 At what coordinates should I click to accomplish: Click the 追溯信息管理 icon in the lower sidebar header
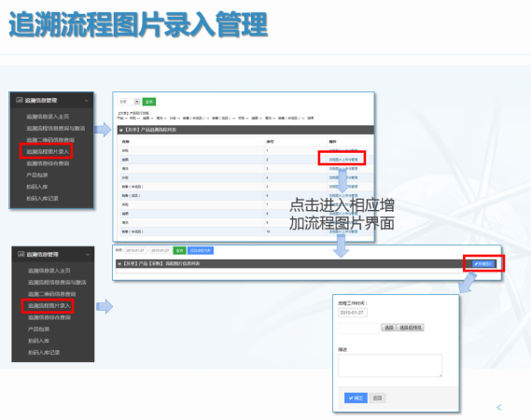tap(21, 254)
